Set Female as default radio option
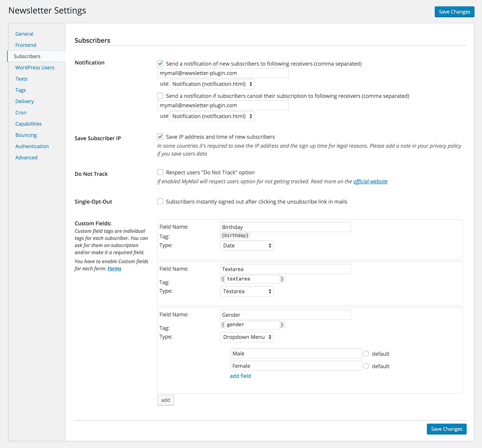This screenshot has width=482, height=448. (x=366, y=366)
